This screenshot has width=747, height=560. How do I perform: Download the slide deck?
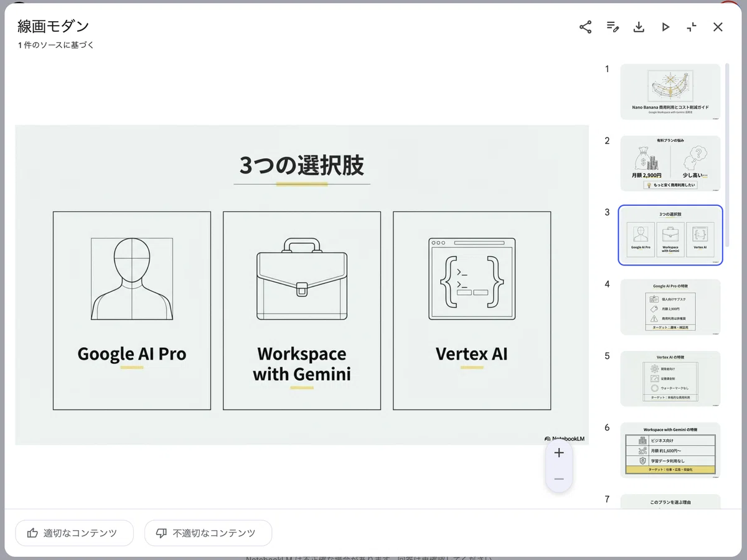pyautogui.click(x=639, y=27)
